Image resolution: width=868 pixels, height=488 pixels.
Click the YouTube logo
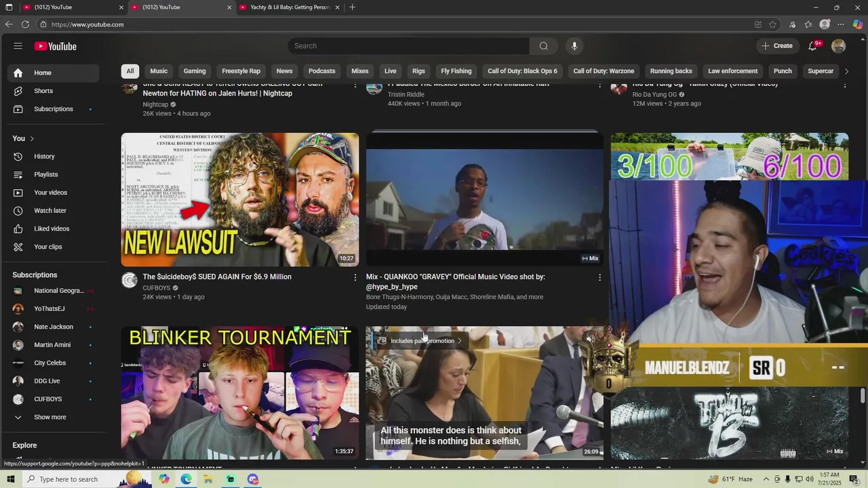point(56,46)
